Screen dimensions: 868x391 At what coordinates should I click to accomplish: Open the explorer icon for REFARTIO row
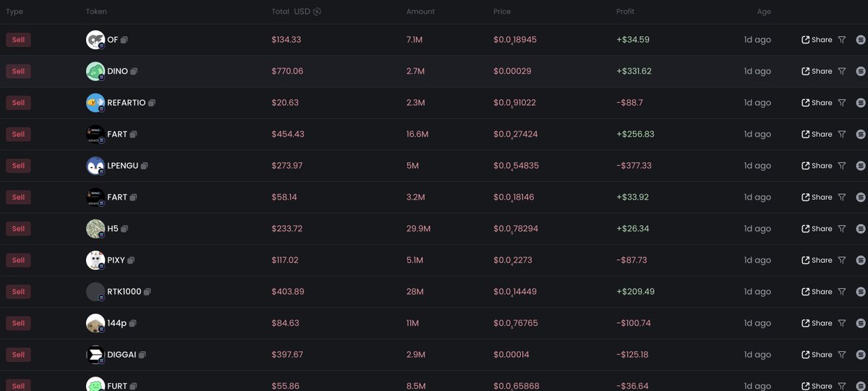pyautogui.click(x=861, y=103)
